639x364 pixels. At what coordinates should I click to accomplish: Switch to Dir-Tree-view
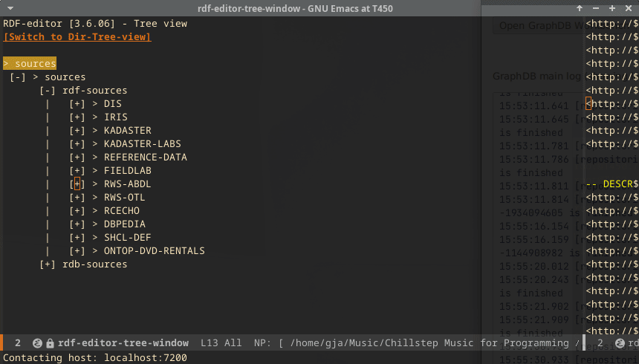point(77,36)
